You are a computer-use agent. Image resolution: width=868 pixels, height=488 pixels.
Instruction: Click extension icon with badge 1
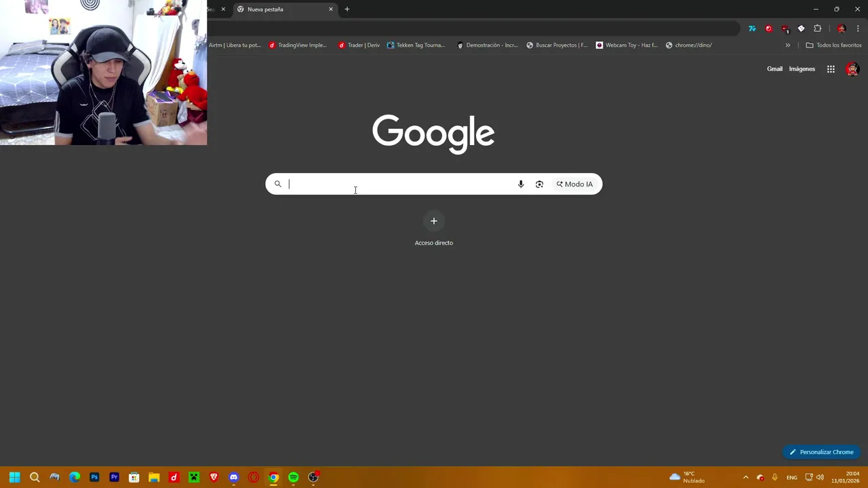[x=785, y=29]
